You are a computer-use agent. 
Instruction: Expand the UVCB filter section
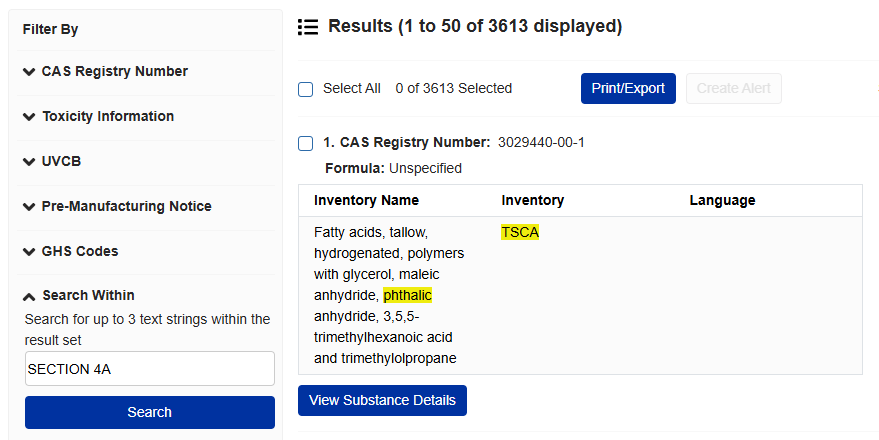tap(52, 161)
